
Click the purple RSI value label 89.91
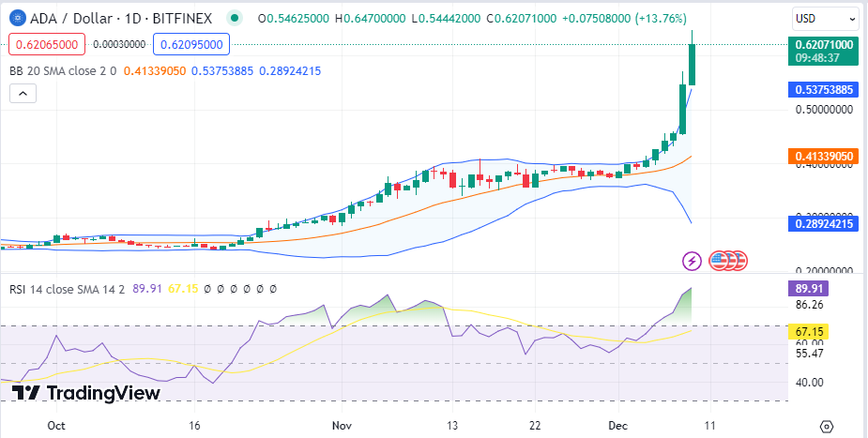click(808, 288)
